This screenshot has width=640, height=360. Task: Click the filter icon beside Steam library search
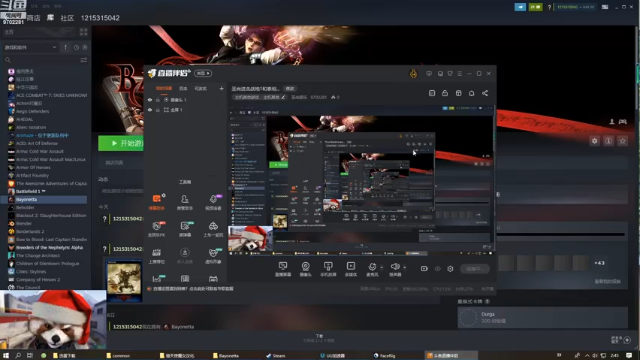point(84,60)
